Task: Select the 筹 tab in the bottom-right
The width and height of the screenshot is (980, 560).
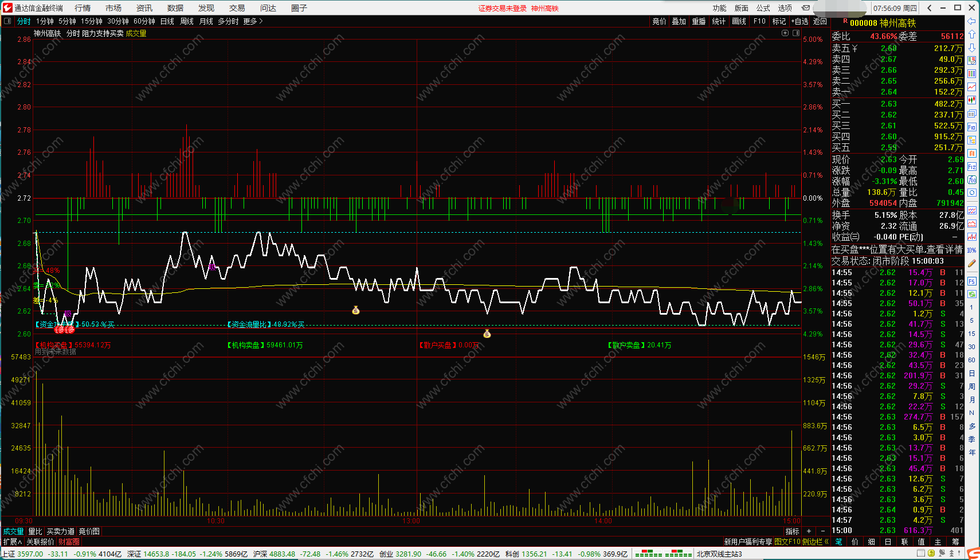Action: tap(955, 542)
